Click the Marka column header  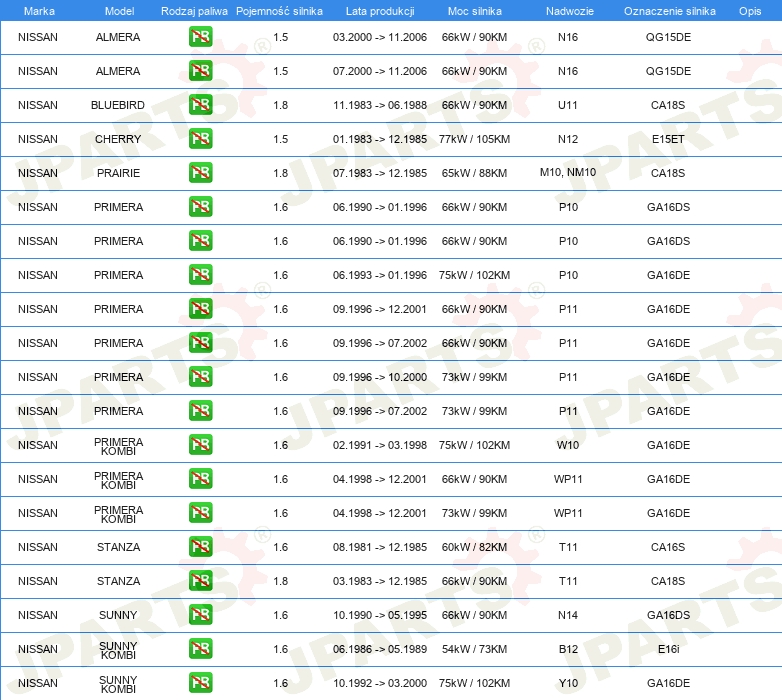point(39,11)
